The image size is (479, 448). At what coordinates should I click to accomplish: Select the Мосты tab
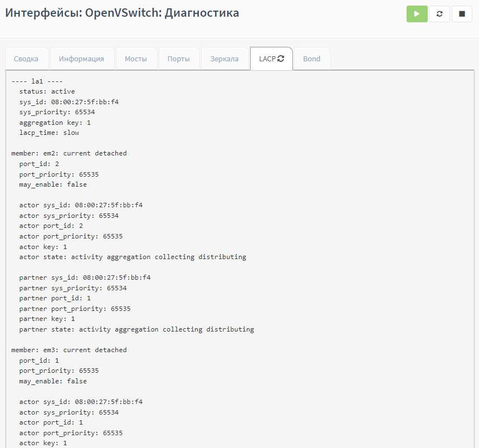(x=136, y=59)
